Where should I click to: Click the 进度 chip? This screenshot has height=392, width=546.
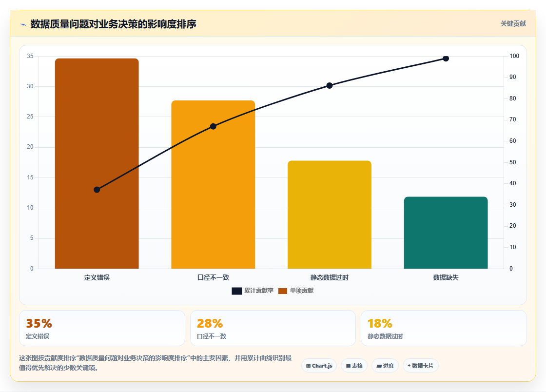[x=385, y=366]
